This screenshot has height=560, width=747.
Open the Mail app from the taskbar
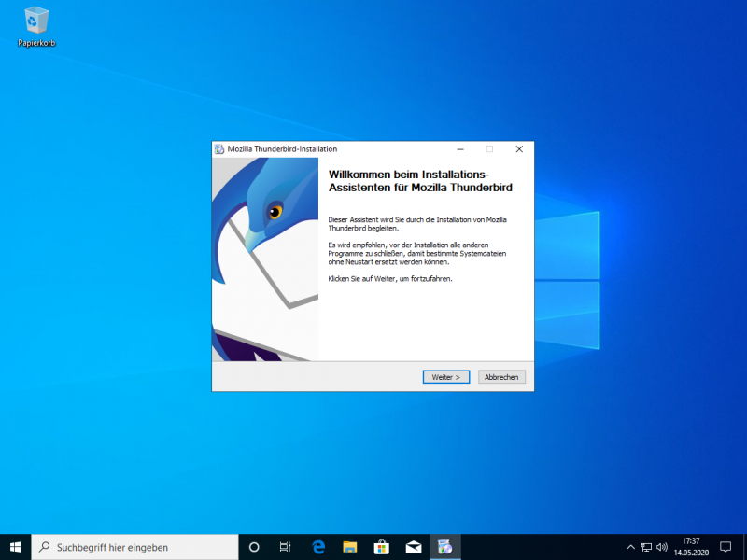click(x=413, y=547)
